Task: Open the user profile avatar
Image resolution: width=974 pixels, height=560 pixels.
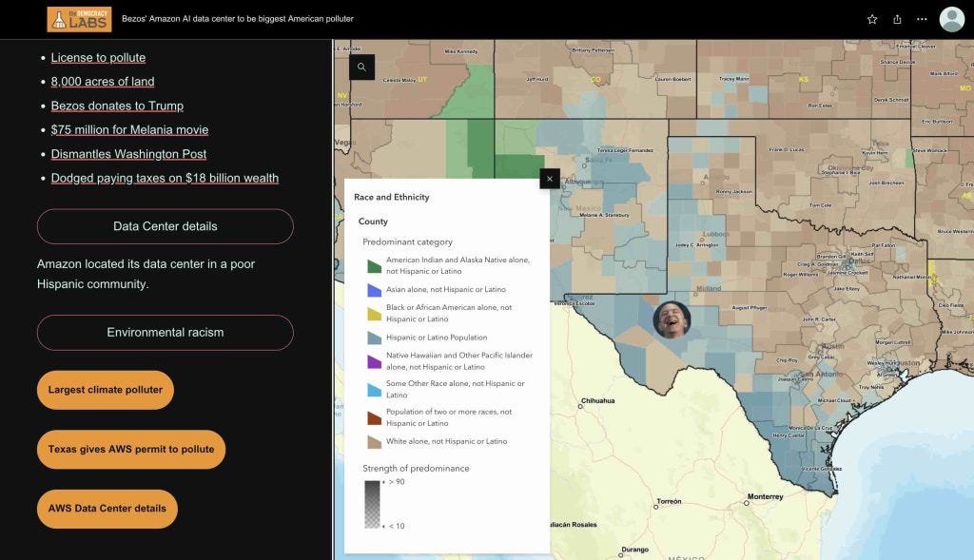Action: pyautogui.click(x=951, y=19)
